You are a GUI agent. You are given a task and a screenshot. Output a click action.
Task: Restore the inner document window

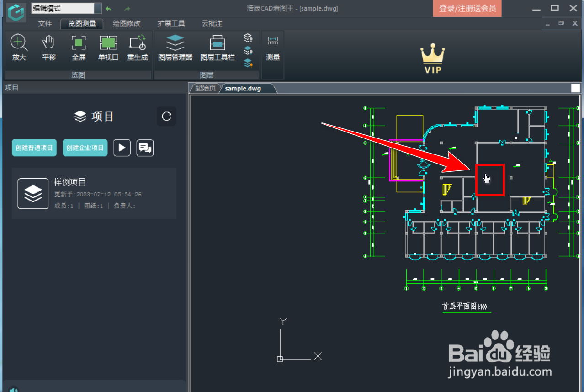[561, 23]
